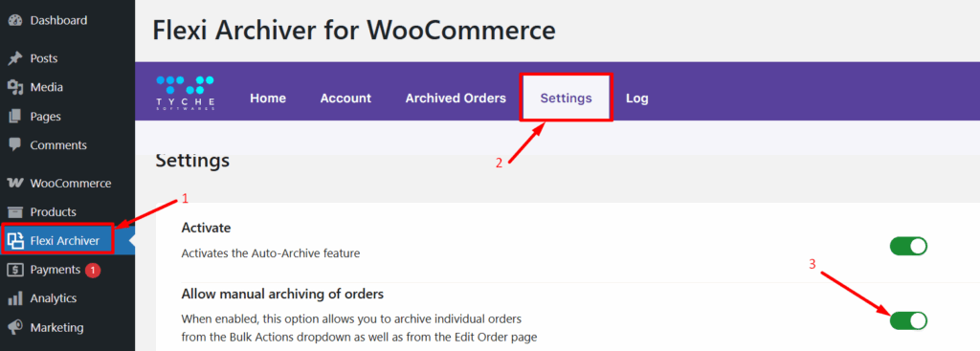
Task: Click the Flexi Archiver sidebar icon
Action: tap(15, 240)
